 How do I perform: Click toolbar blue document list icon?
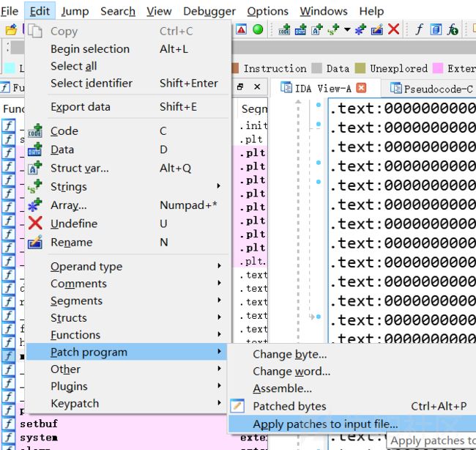pyautogui.click(x=436, y=29)
